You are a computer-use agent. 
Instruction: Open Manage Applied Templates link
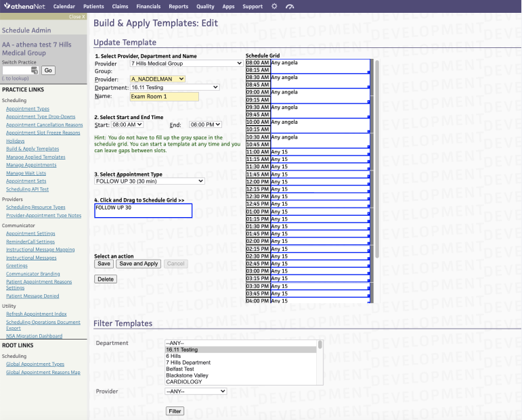[x=36, y=157]
